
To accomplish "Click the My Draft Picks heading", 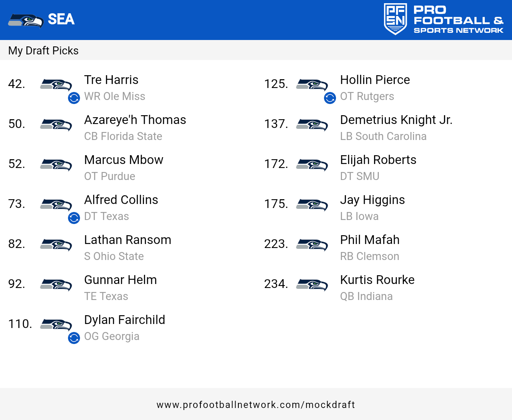I will click(43, 51).
